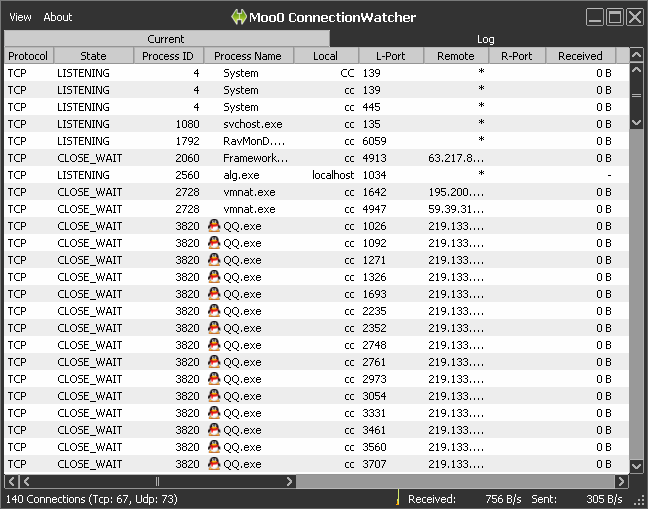Sort by the L-Port column header
This screenshot has width=648, height=509.
[x=391, y=56]
